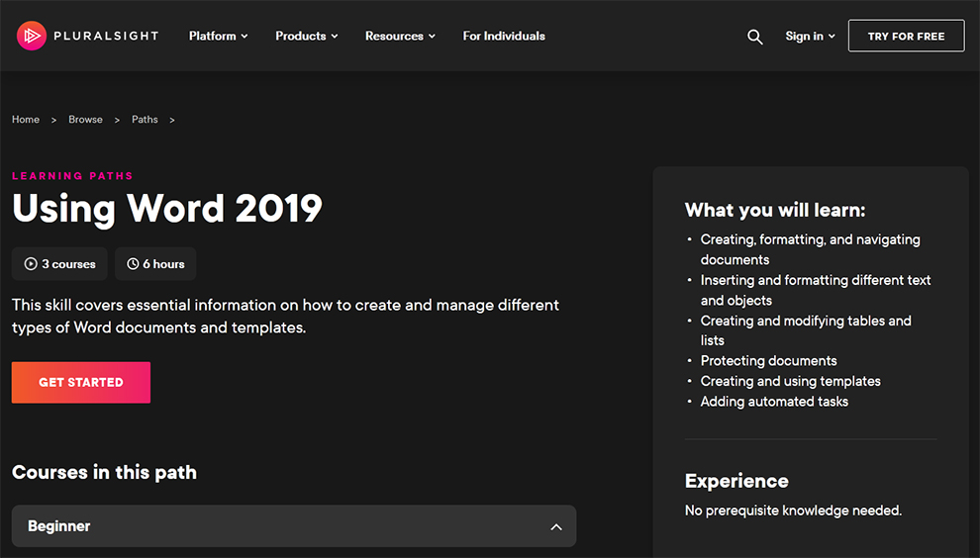This screenshot has width=980, height=558.
Task: Open search with the magnifier icon
Action: [x=754, y=37]
